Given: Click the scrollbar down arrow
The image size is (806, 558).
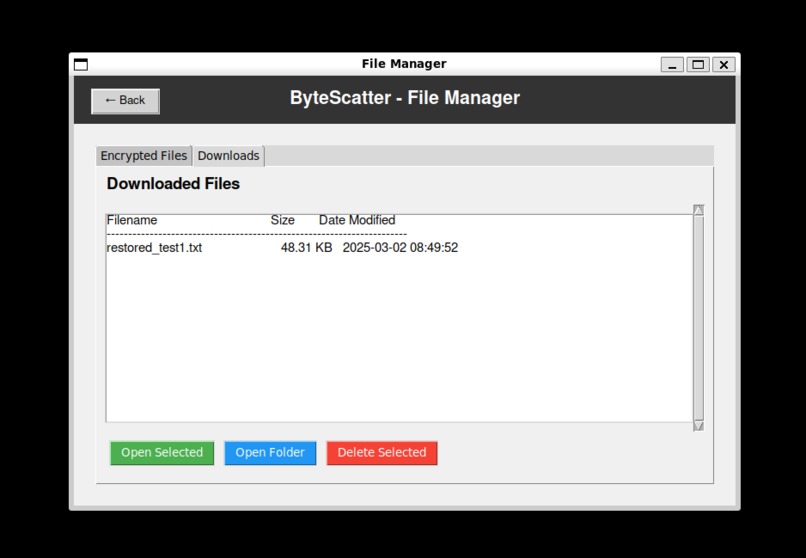Looking at the screenshot, I should 699,425.
